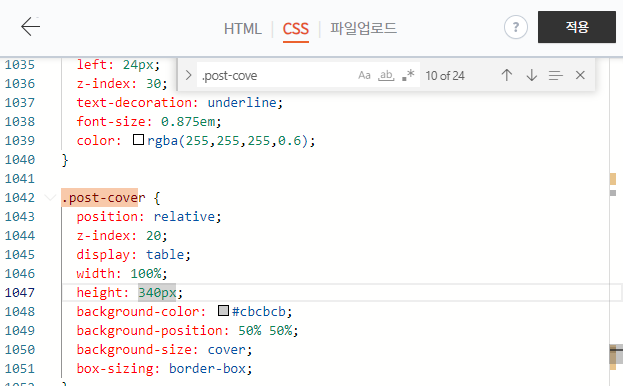This screenshot has width=623, height=386.
Task: Open color picker for #cbcbcb swatch
Action: 224,311
